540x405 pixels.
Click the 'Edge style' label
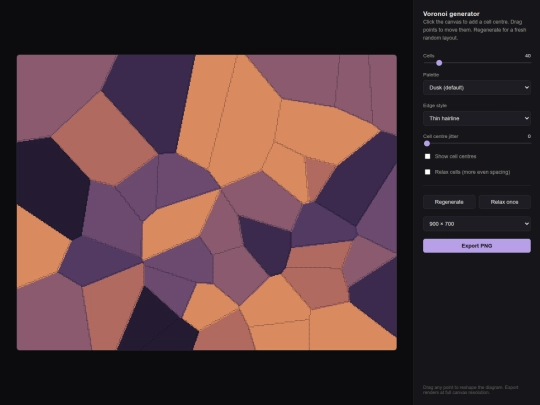(x=435, y=105)
